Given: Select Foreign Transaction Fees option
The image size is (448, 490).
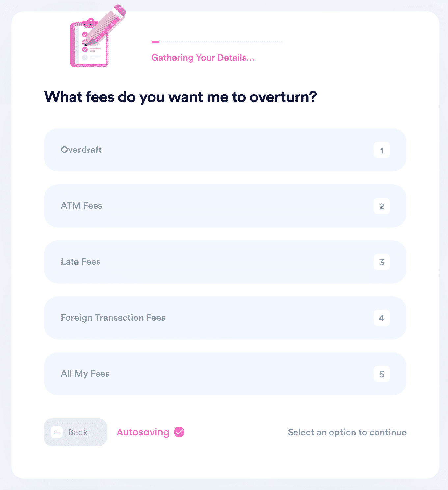Looking at the screenshot, I should tap(225, 318).
